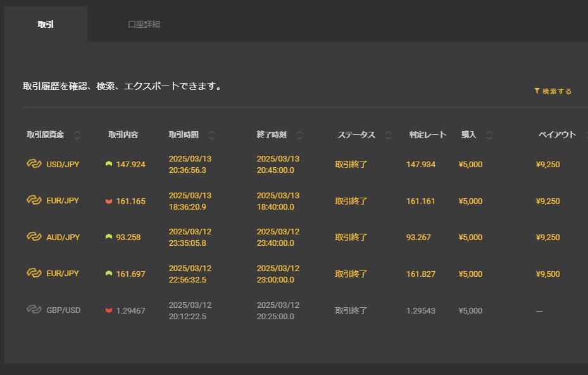
Task: Select rate value 161.827
Action: click(421, 274)
